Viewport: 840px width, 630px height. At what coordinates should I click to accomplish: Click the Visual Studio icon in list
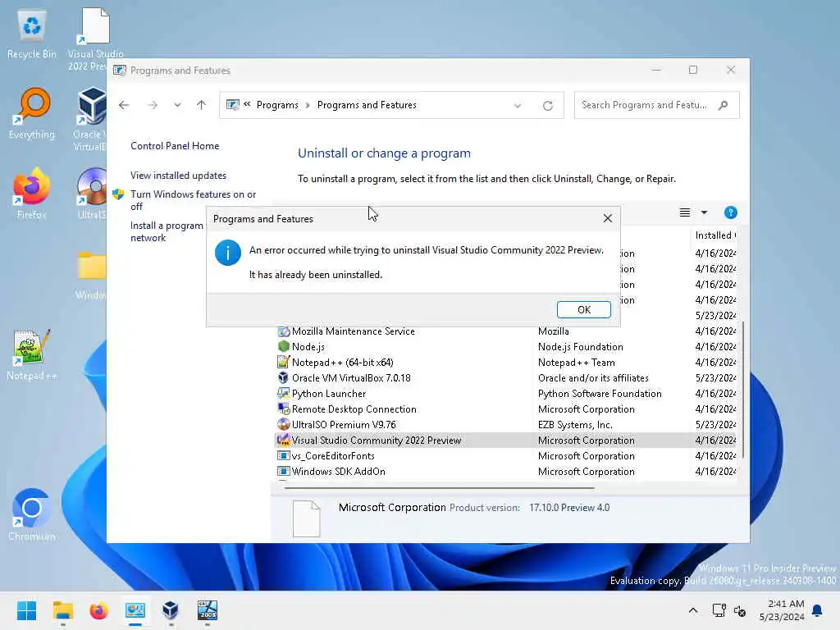[x=283, y=440]
